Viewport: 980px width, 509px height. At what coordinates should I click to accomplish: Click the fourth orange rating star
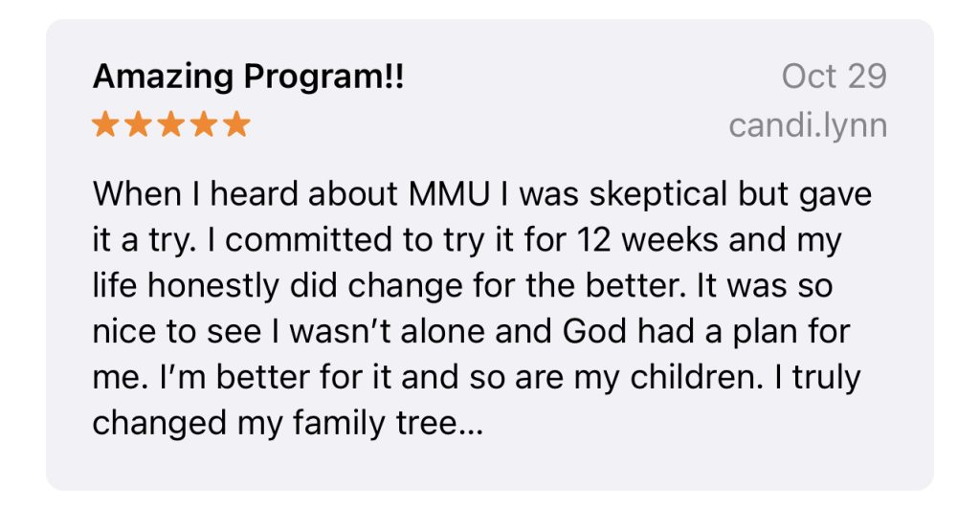[x=204, y=124]
